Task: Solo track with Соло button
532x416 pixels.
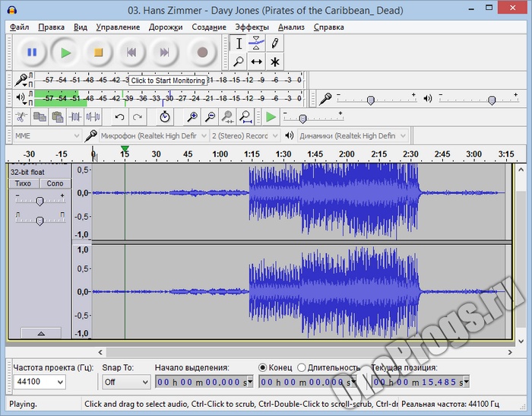Action: pyautogui.click(x=55, y=183)
